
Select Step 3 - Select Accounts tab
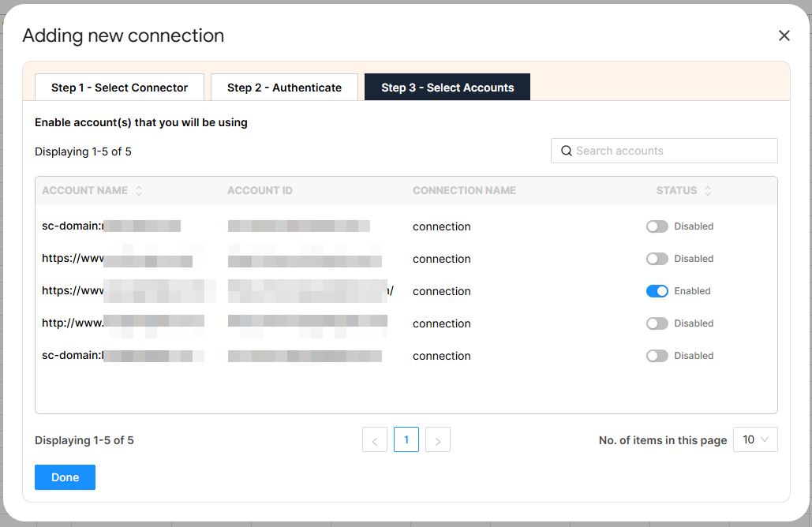coord(447,87)
